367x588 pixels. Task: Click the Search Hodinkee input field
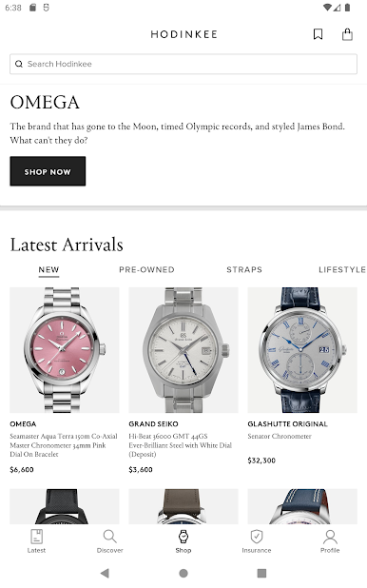[183, 64]
